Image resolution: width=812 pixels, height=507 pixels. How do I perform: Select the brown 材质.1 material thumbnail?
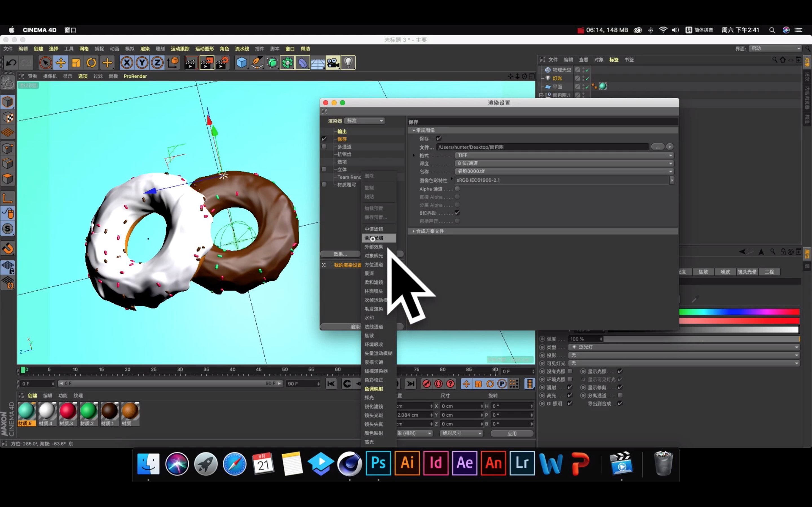pos(109,412)
